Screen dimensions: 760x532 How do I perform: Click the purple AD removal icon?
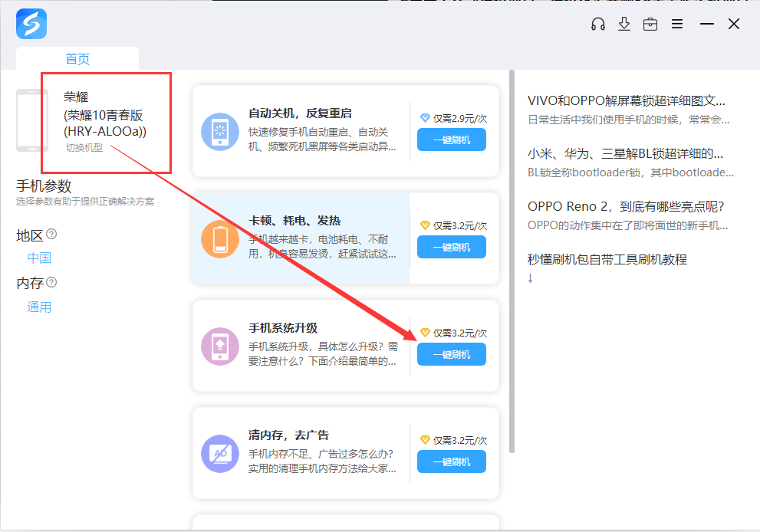pyautogui.click(x=220, y=454)
